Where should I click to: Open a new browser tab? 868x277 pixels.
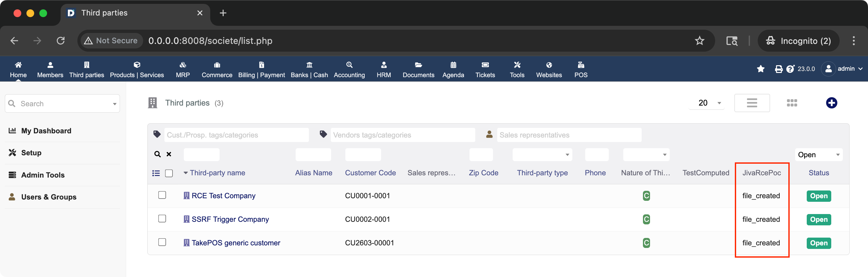pos(223,13)
